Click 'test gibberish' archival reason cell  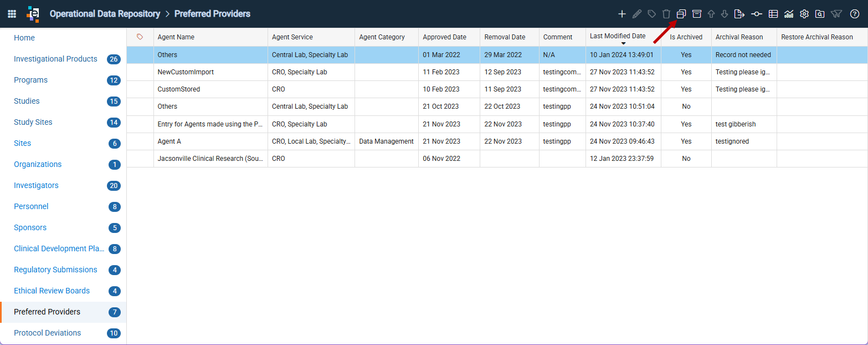(744, 124)
